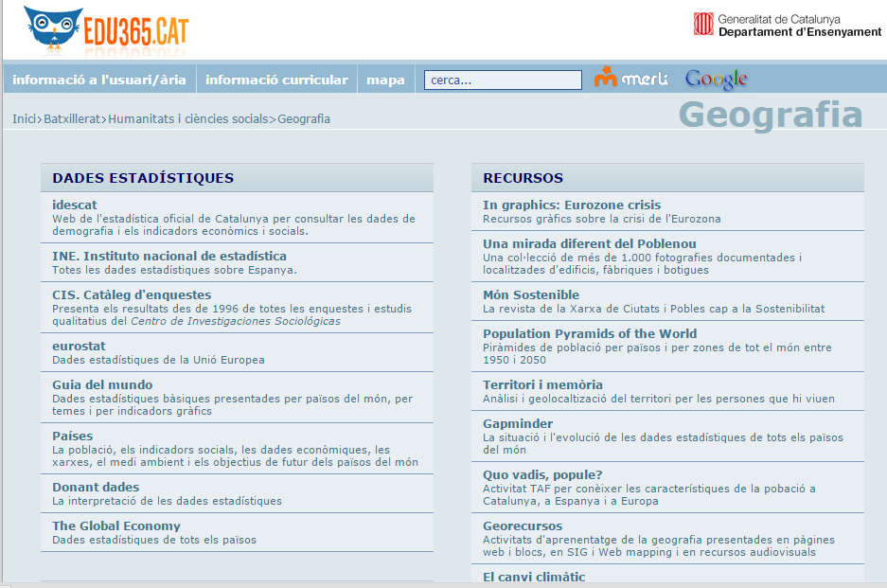The width and height of the screenshot is (887, 588).
Task: Go to Inici in the breadcrumb
Action: coord(24,119)
